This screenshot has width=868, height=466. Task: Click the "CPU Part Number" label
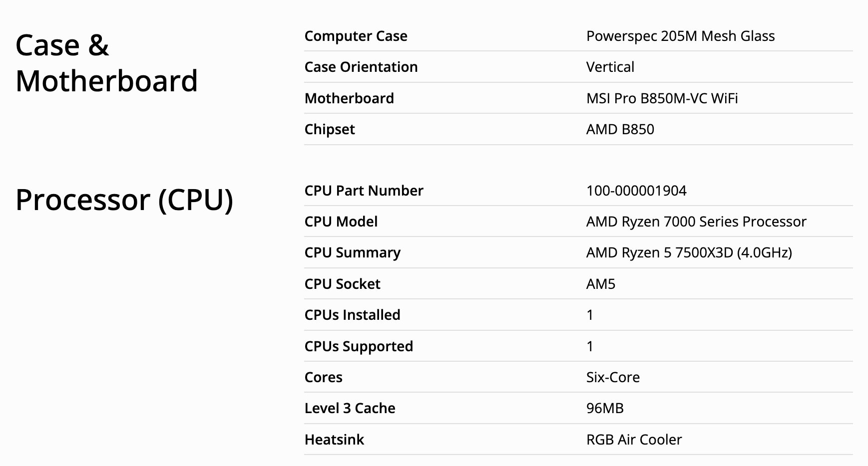tap(364, 191)
